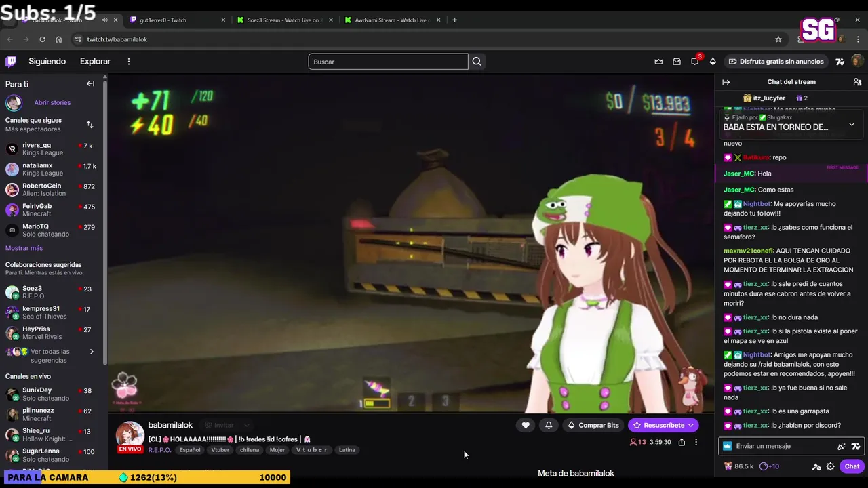Reload the browser page
This screenshot has width=868, height=488.
(42, 39)
